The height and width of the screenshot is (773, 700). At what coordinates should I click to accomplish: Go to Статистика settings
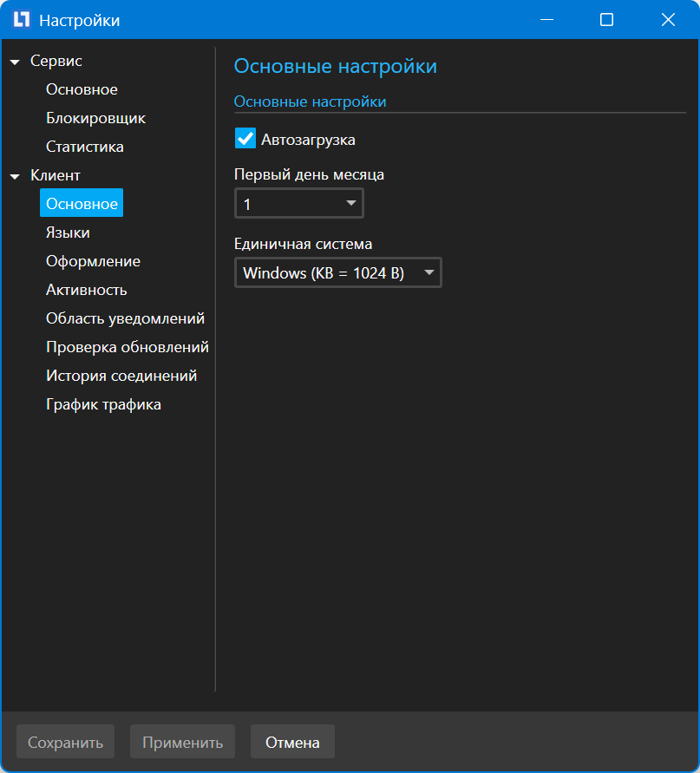tap(85, 147)
